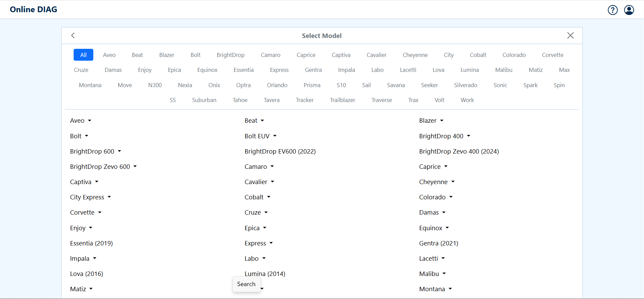Filter models by Corvette tab
The width and height of the screenshot is (644, 299).
point(552,55)
